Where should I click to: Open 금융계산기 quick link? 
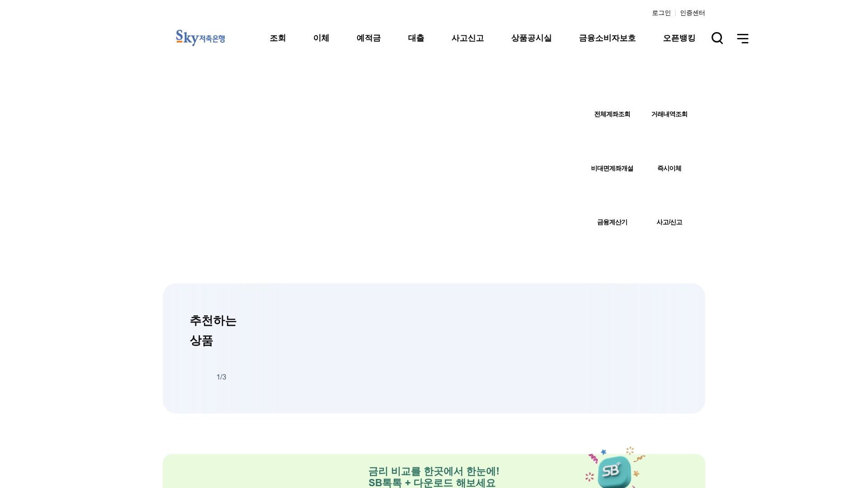point(612,222)
